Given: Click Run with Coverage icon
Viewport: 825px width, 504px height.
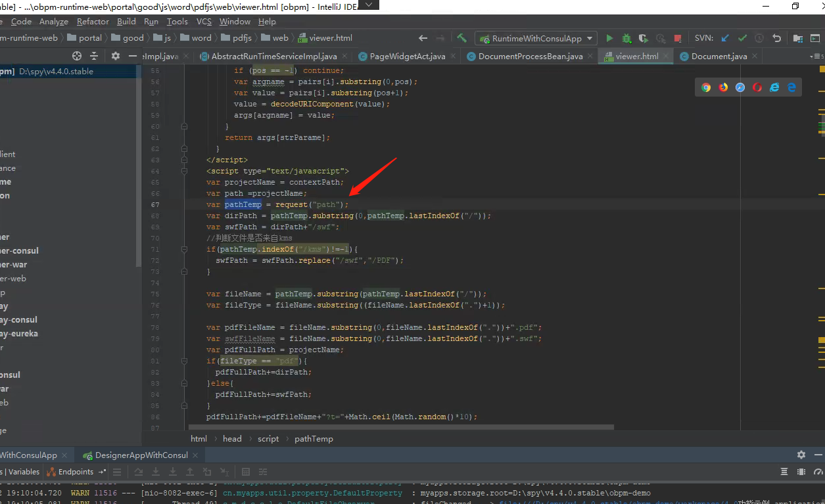Looking at the screenshot, I should coord(644,38).
